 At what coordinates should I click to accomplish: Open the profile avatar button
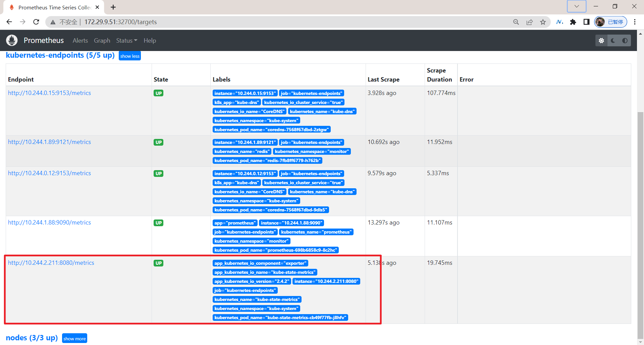pos(610,22)
